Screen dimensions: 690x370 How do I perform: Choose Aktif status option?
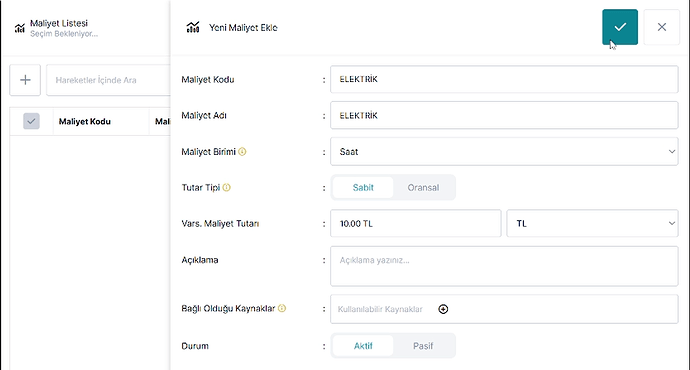coord(363,346)
